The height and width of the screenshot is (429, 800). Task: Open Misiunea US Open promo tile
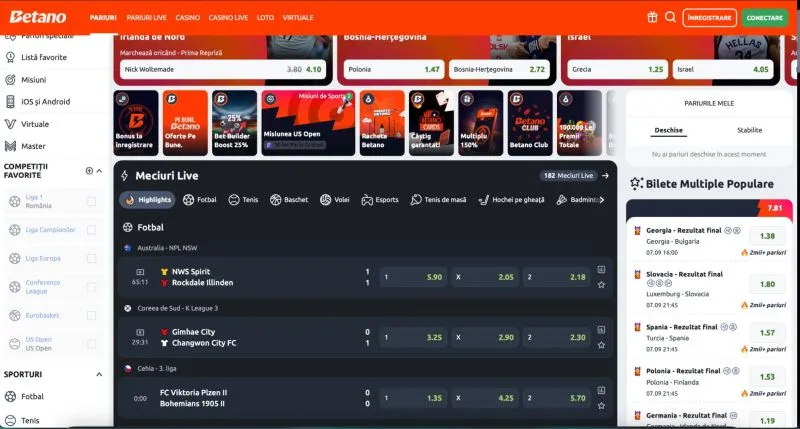click(308, 123)
